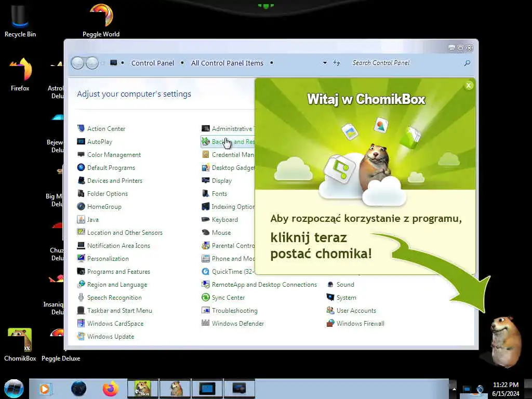The height and width of the screenshot is (399, 532).
Task: Click Location and Other Sensors icon
Action: tap(81, 232)
